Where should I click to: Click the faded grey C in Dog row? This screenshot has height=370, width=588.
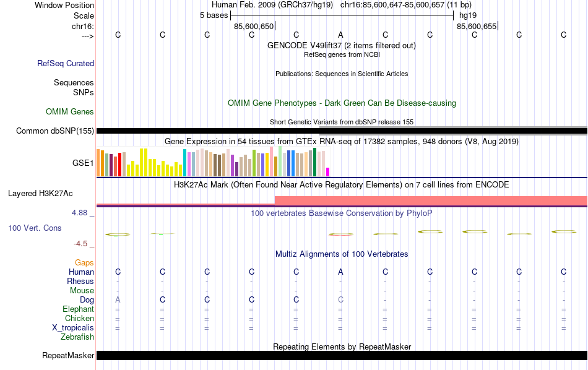(x=340, y=300)
